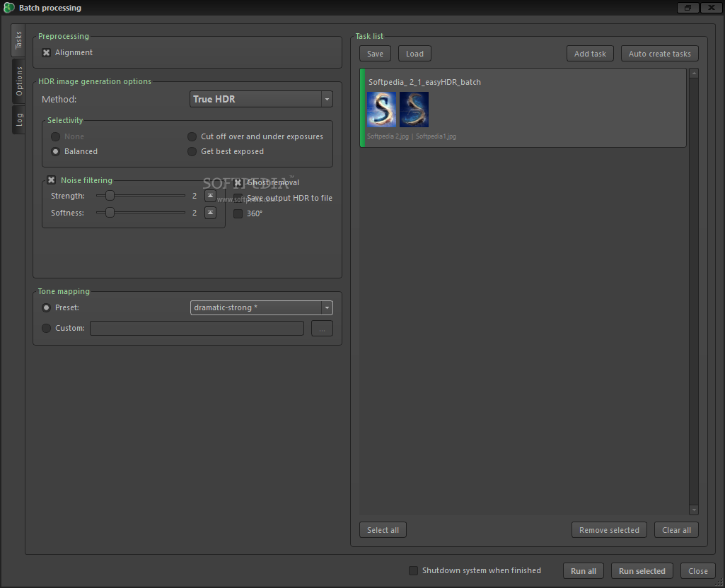Click the Softness slider handle
Image resolution: width=725 pixels, height=588 pixels.
point(110,213)
